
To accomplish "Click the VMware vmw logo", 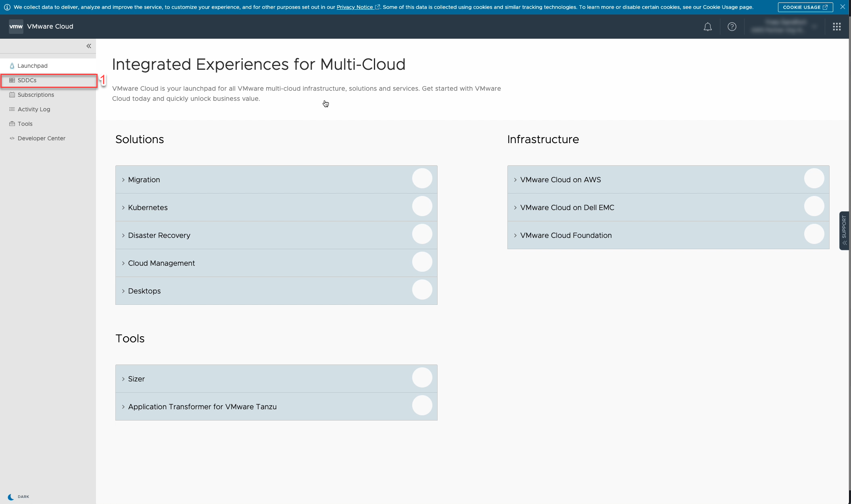I will (x=16, y=27).
